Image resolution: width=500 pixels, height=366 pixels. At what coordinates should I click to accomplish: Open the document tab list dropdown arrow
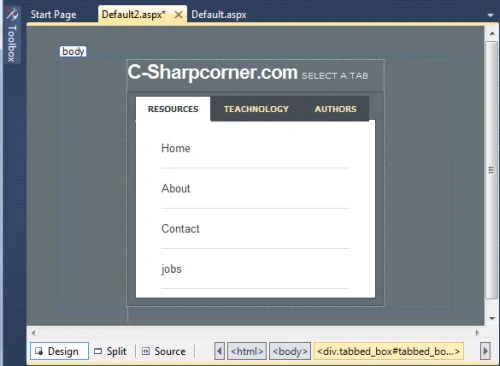pos(490,15)
